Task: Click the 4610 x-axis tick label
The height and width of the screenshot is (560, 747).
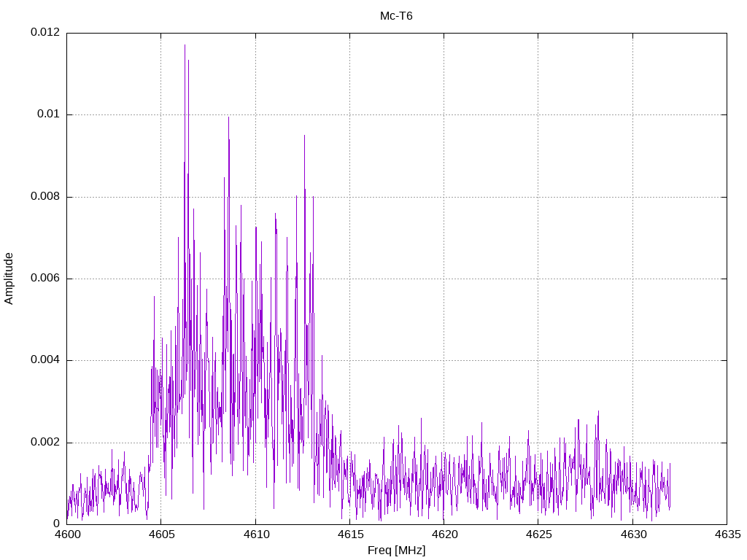Action: click(x=256, y=534)
